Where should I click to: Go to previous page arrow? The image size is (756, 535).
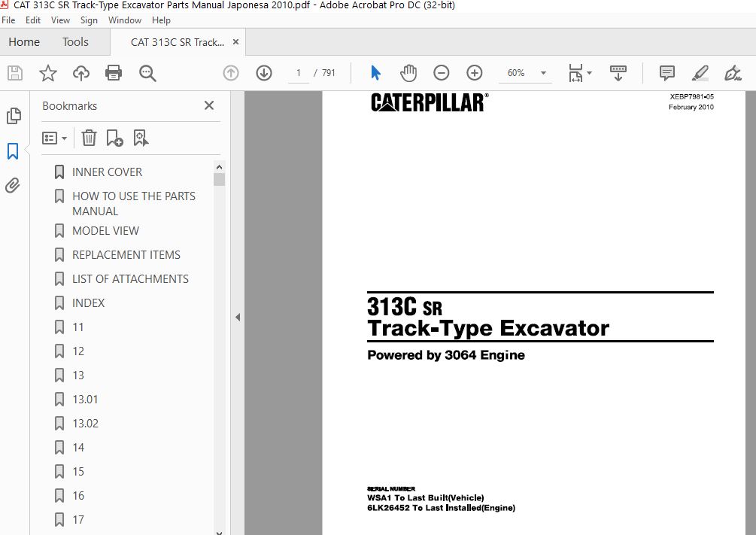point(231,73)
